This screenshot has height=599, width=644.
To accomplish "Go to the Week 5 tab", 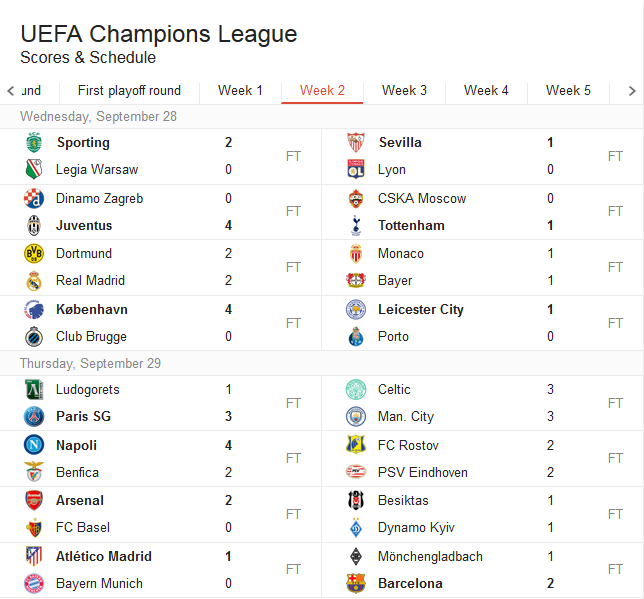I will 568,90.
